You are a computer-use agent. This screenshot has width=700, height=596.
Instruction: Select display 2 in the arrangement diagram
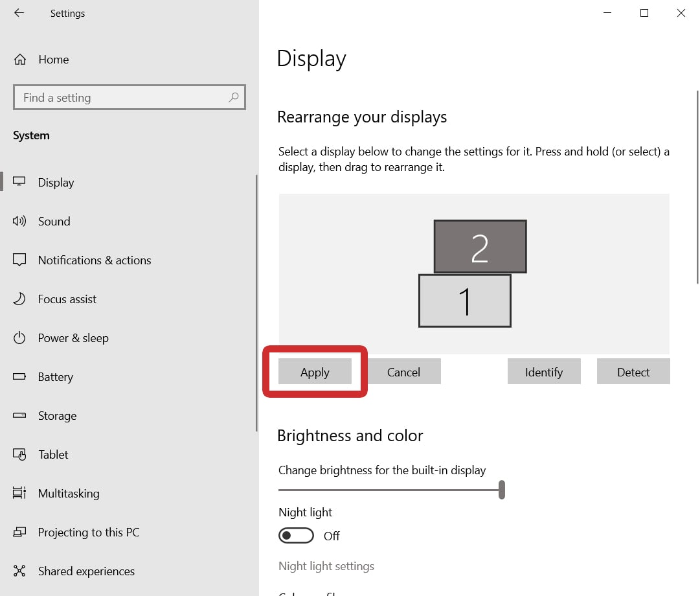tap(480, 246)
